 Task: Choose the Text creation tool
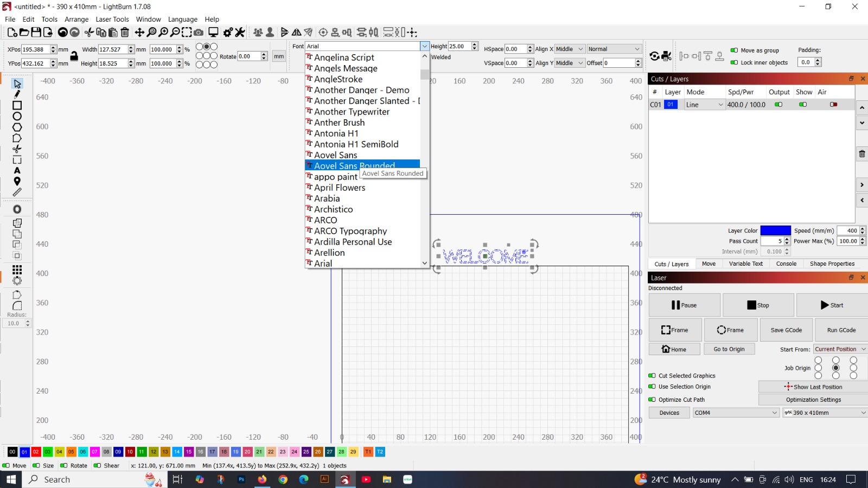[x=17, y=170]
